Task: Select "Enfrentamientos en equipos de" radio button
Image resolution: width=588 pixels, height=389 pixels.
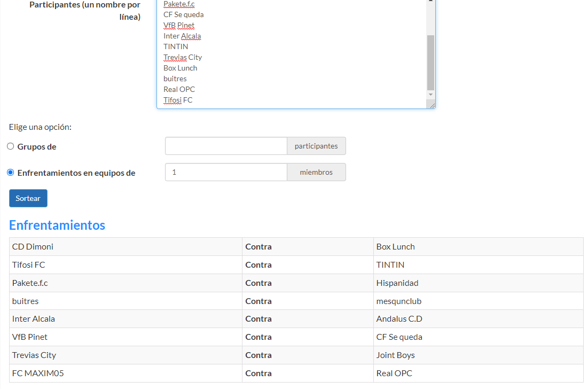Action: 11,173
